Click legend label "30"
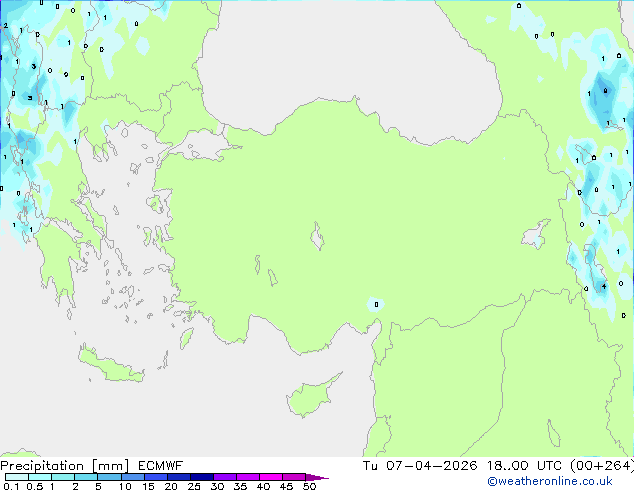The width and height of the screenshot is (634, 490). click(x=217, y=486)
